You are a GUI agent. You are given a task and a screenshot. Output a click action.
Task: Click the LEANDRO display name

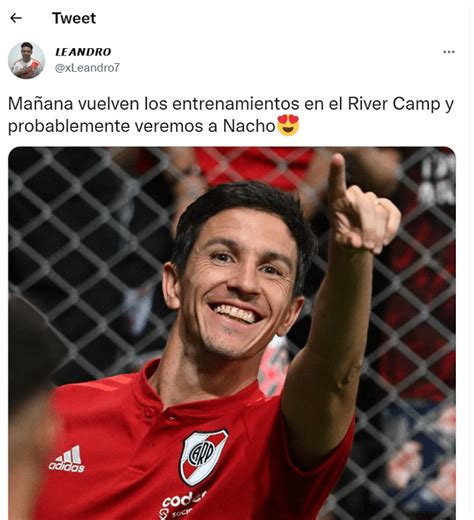pos(83,52)
